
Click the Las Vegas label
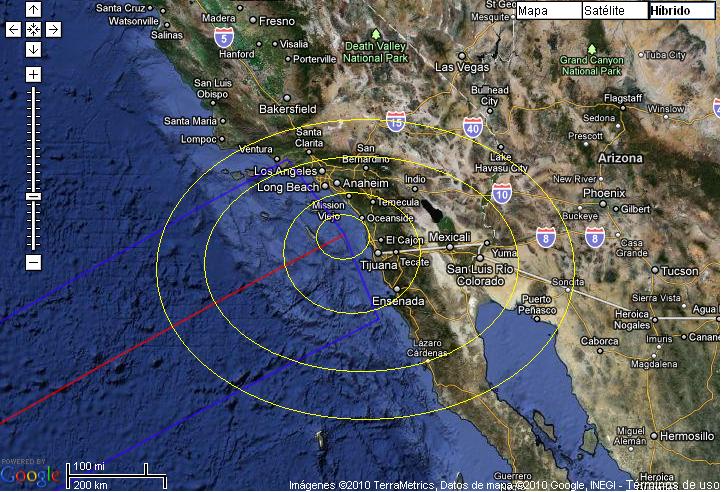tap(462, 67)
